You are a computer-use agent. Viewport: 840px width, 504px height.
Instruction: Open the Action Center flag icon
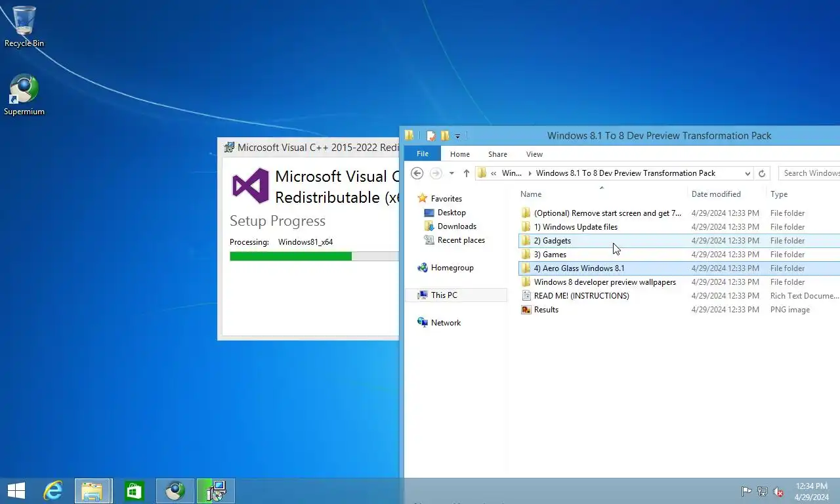[746, 491]
